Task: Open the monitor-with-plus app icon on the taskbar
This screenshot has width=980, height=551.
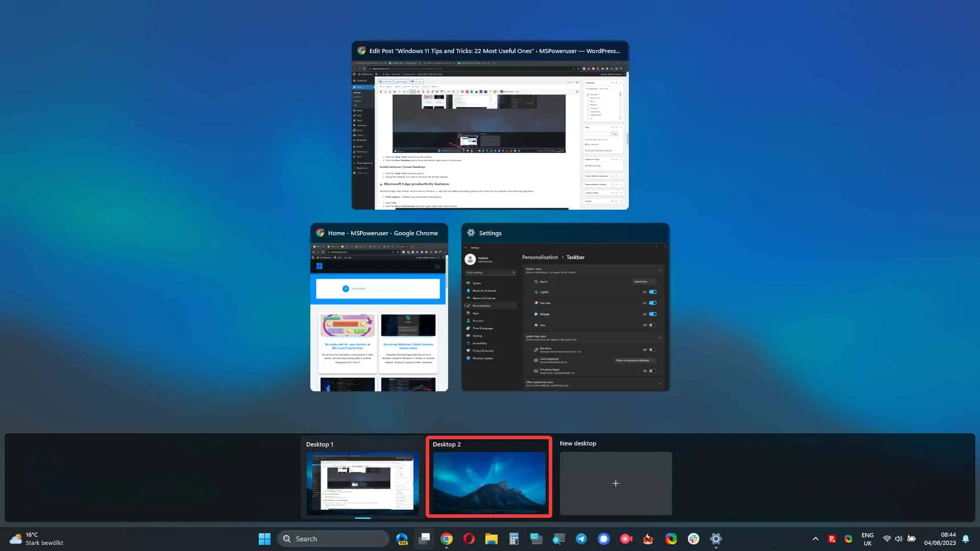Action: coord(559,539)
